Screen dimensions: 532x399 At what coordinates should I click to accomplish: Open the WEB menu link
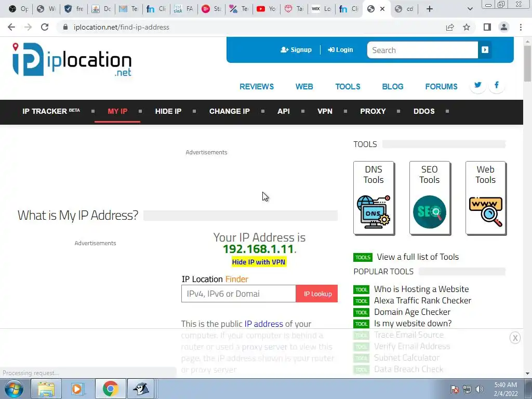pos(304,87)
